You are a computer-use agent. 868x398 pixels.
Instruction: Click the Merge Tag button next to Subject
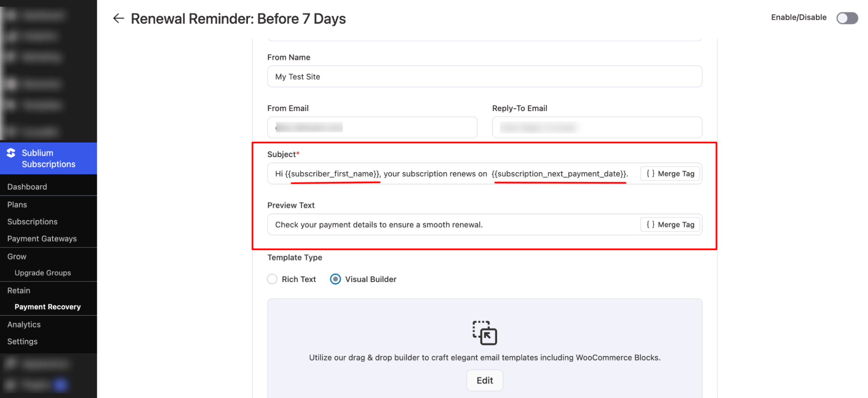(x=670, y=173)
